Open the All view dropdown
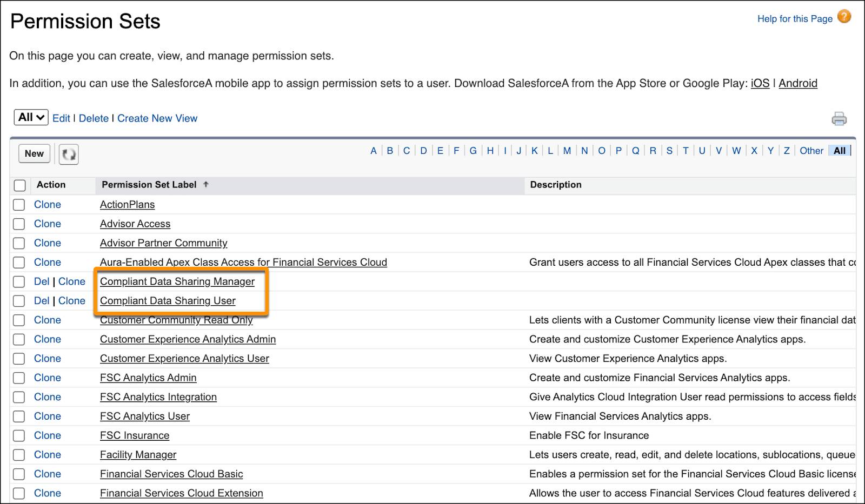865x504 pixels. pos(31,117)
